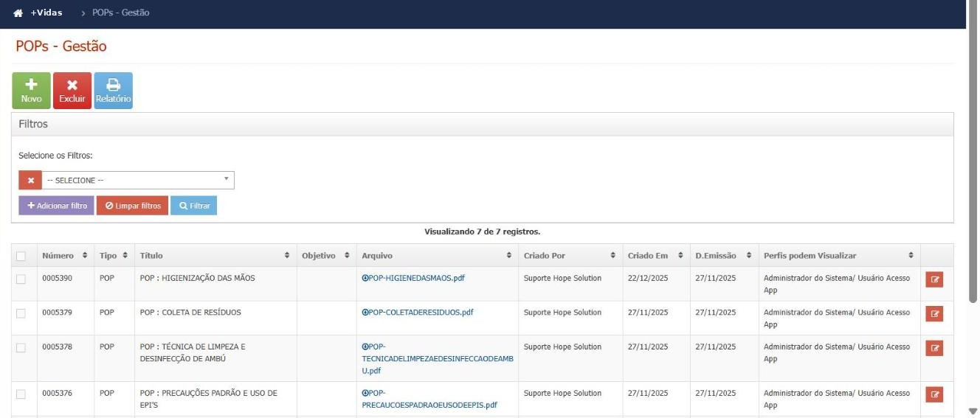The image size is (980, 418).
Task: Sort table by Arquivo column
Action: pos(437,256)
